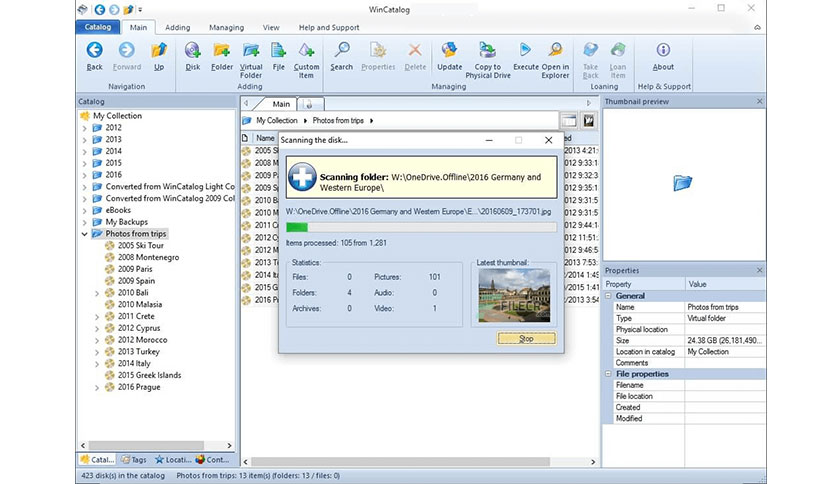Select the Cont... bottom panel tab
This screenshot has height=484, width=836.
(212, 459)
